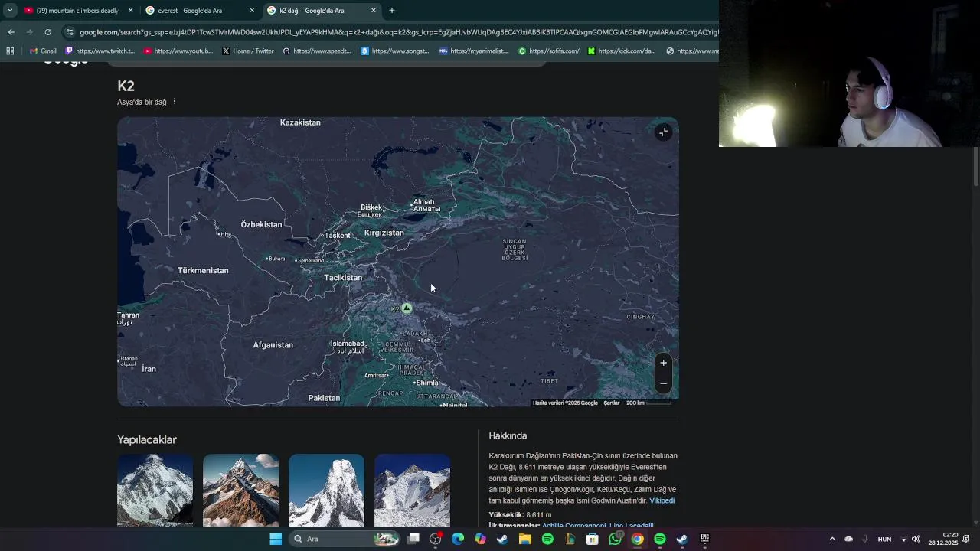Open Epic Games Launcher from the taskbar
This screenshot has height=551, width=980.
(704, 539)
